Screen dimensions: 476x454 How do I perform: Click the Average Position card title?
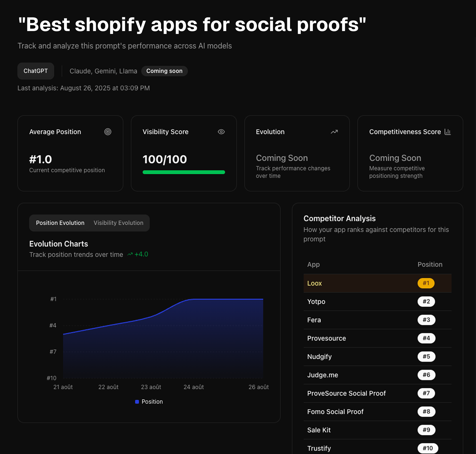(x=55, y=132)
